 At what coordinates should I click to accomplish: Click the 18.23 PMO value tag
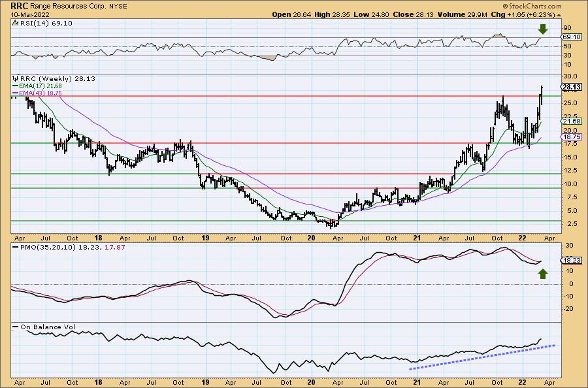tap(572, 261)
